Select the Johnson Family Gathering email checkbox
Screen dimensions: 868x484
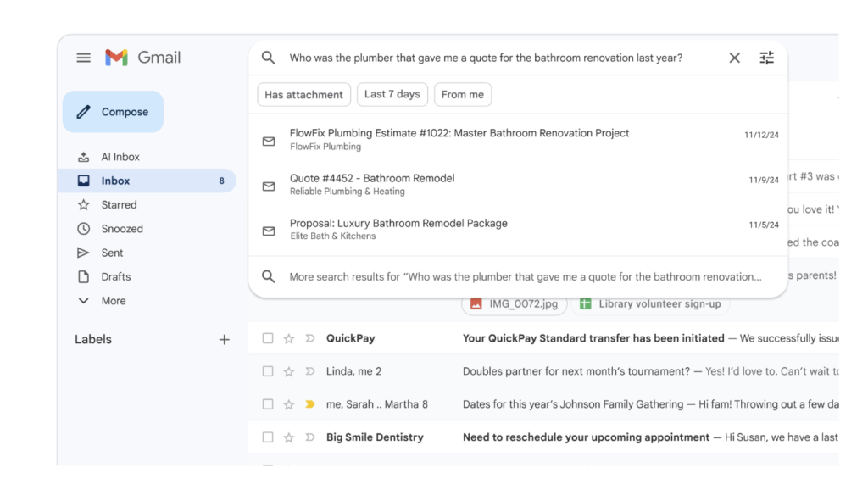coord(268,404)
